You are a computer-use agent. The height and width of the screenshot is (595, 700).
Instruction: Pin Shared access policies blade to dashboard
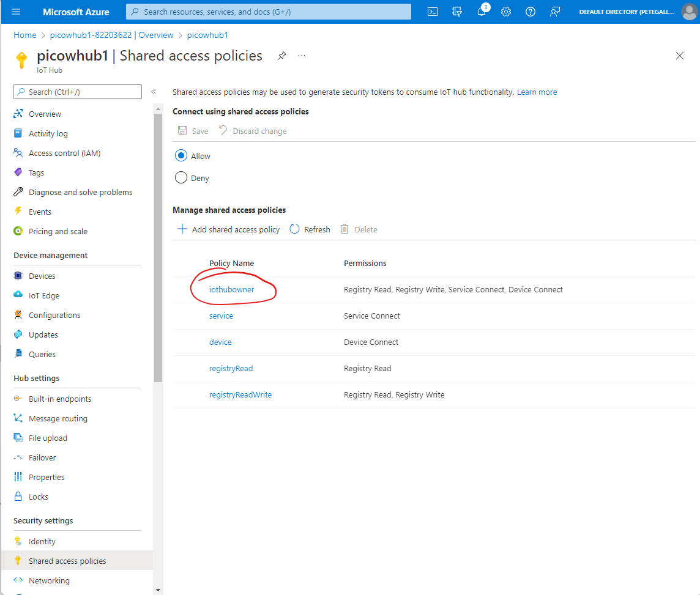[281, 56]
